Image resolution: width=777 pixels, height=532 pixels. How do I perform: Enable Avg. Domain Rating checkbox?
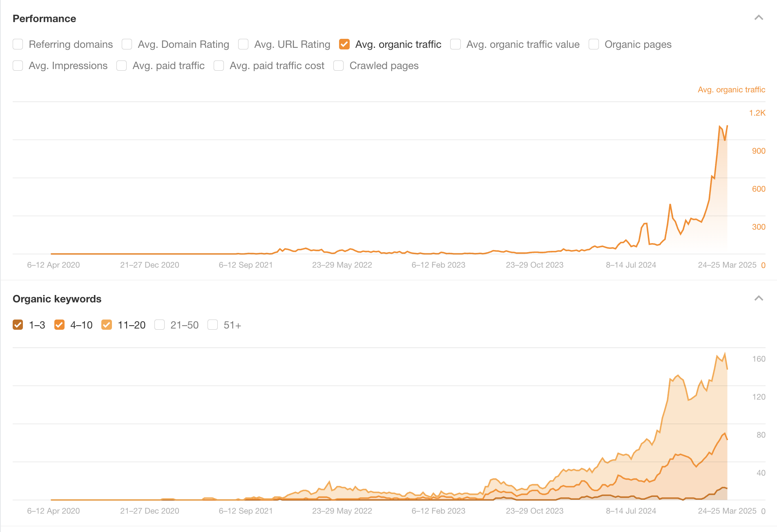pos(127,44)
